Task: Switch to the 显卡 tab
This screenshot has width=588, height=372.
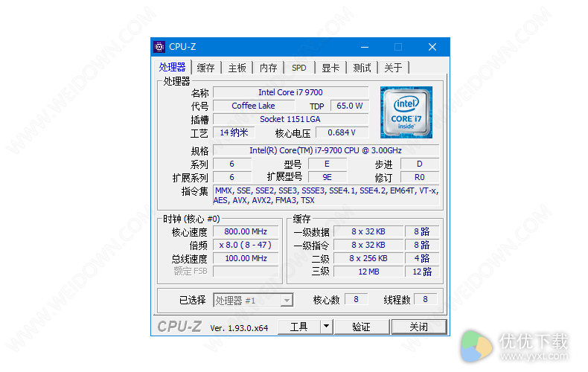Action: pos(330,68)
